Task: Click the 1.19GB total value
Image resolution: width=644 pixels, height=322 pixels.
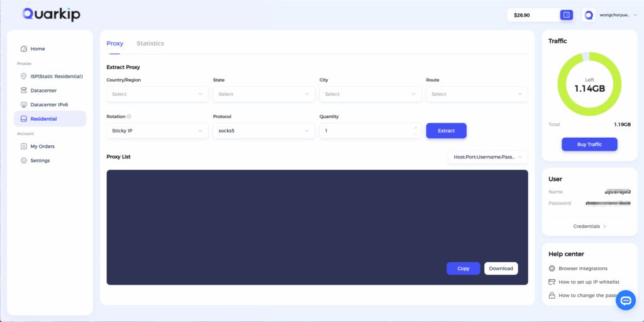Action: pos(622,124)
